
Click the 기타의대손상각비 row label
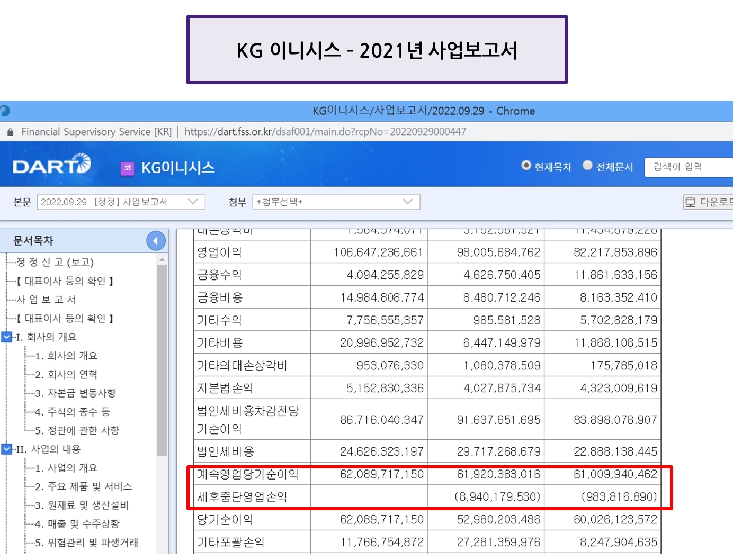click(x=242, y=366)
